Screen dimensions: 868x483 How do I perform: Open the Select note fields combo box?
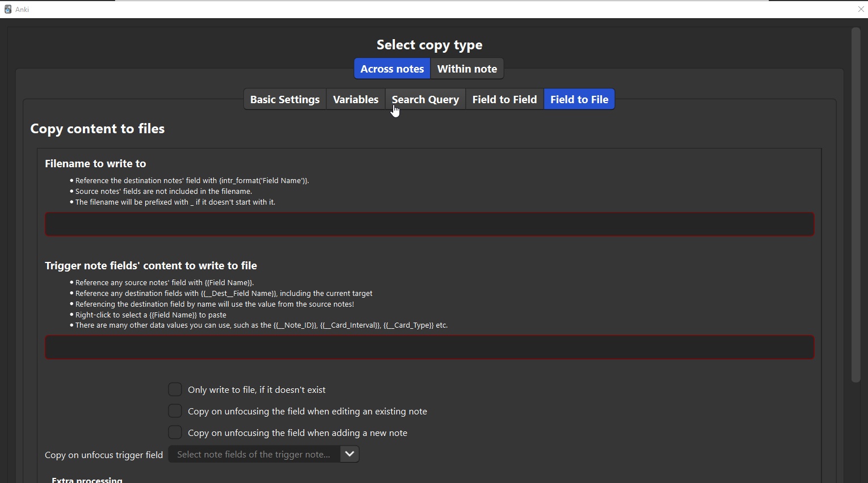(254, 454)
